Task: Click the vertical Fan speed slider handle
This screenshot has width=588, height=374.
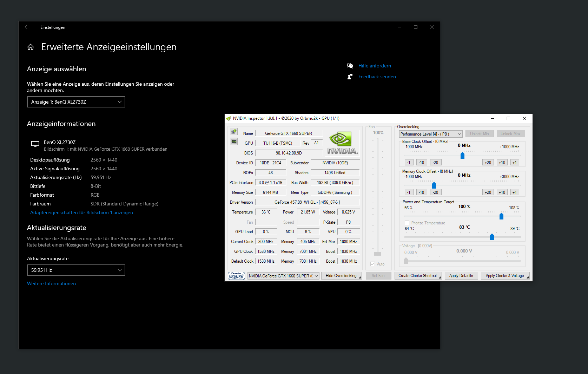Action: tap(378, 254)
